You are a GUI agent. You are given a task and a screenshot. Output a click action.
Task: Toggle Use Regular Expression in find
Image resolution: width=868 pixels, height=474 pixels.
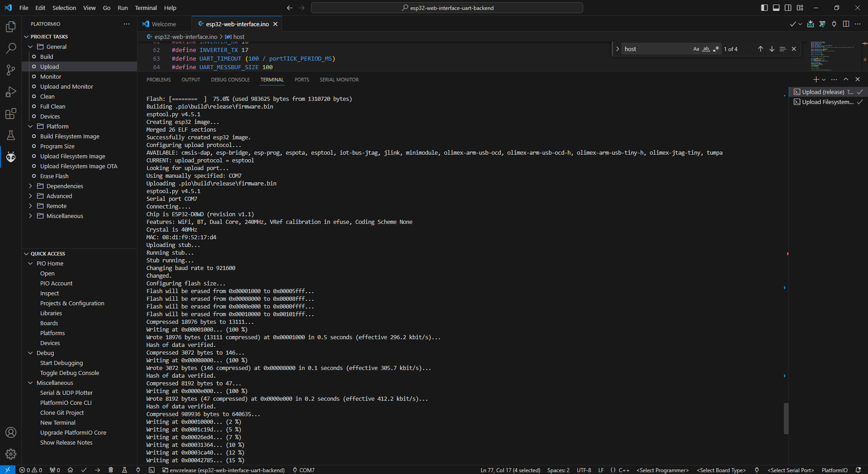click(x=716, y=49)
